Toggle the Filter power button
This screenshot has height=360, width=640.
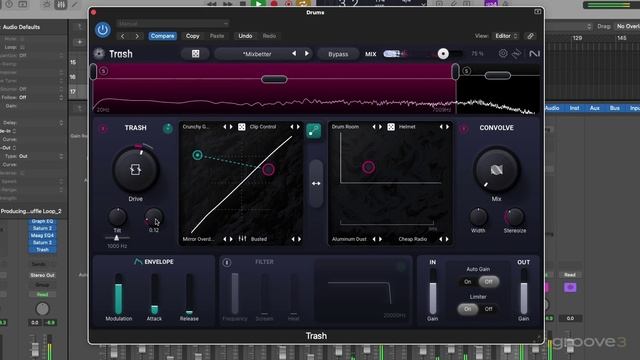coord(227,262)
